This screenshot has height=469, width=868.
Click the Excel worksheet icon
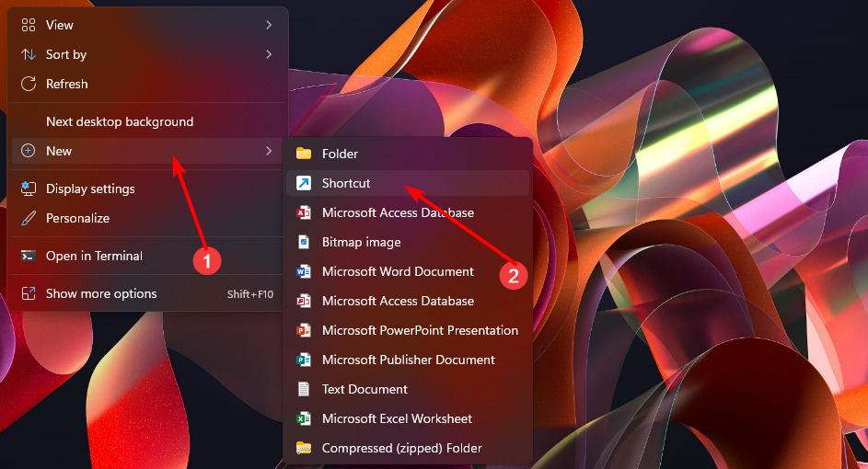(x=304, y=418)
